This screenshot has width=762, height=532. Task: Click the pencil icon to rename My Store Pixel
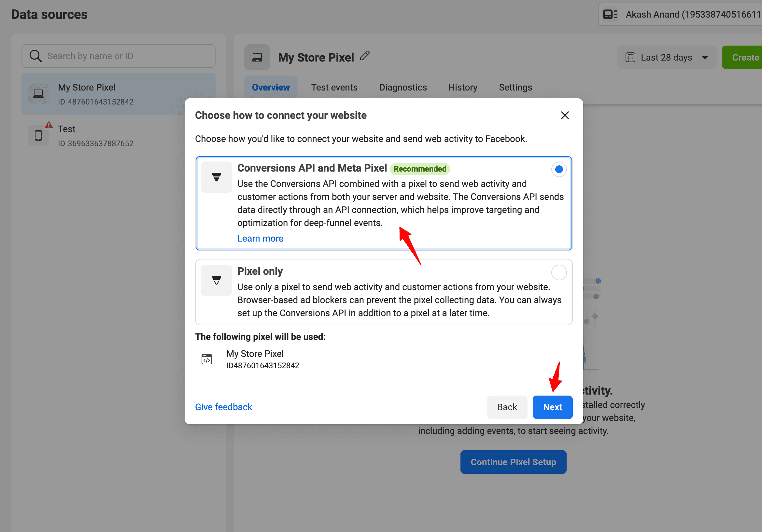[365, 56]
